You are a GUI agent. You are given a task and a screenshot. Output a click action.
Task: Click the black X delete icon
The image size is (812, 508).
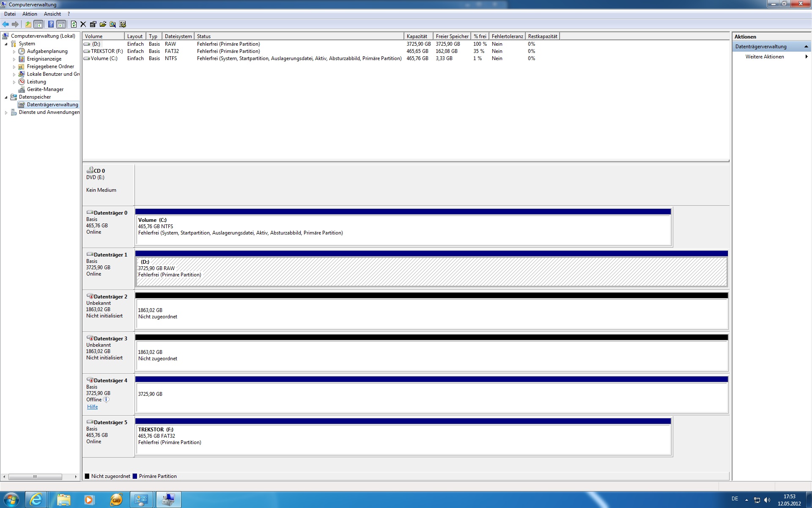tap(83, 24)
